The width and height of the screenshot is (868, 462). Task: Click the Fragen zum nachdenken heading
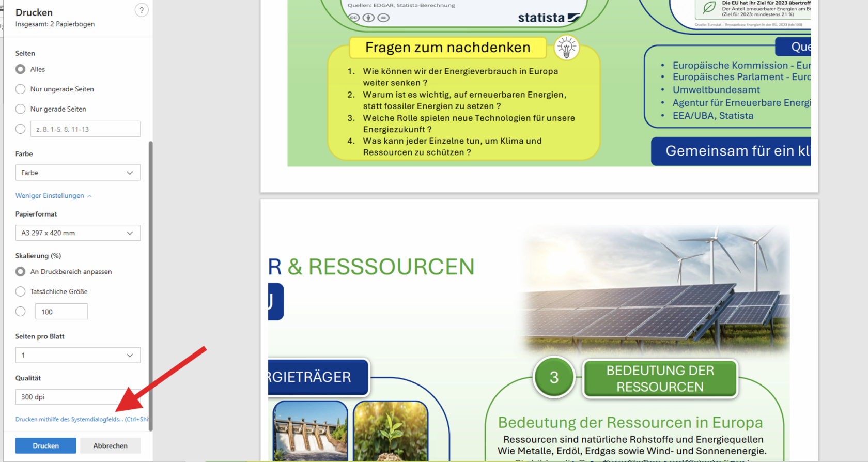(x=448, y=48)
